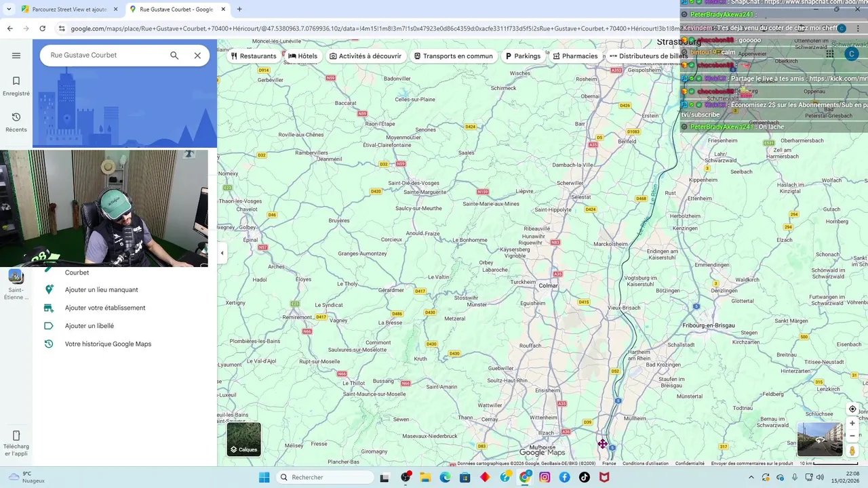Open the Windows Start menu
The width and height of the screenshot is (868, 488).
(264, 477)
